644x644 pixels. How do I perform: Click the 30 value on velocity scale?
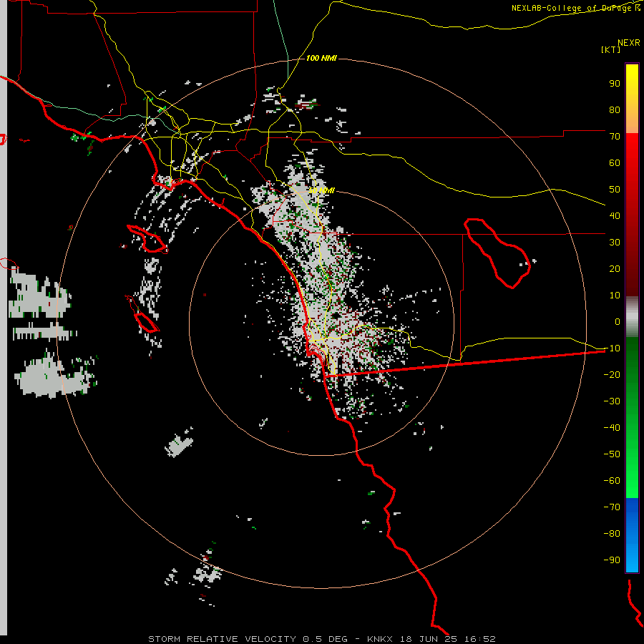pos(615,243)
